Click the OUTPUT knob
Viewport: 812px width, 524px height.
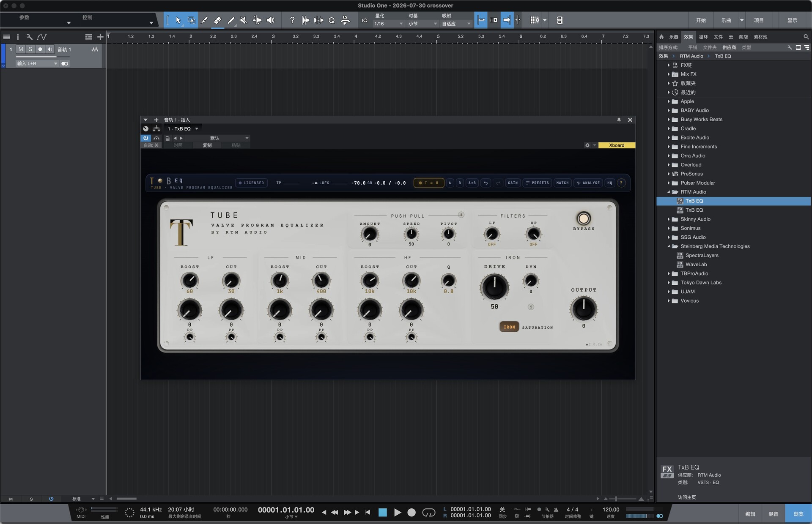[584, 308]
